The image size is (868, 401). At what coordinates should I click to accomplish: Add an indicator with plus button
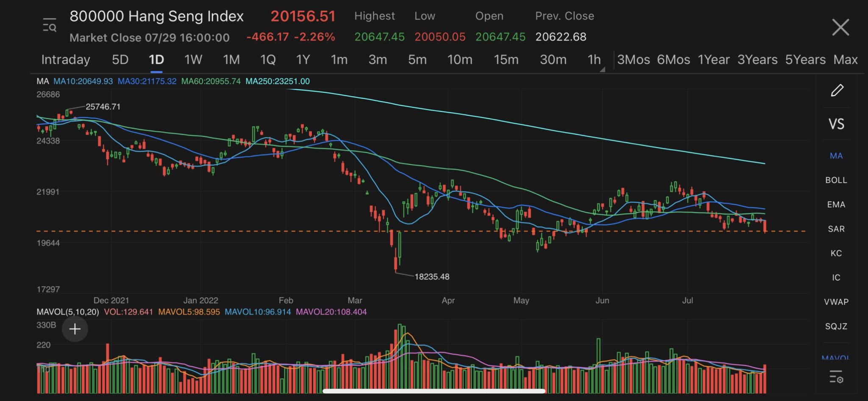75,329
